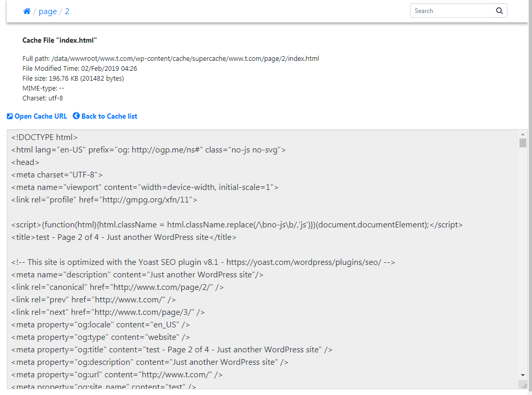The height and width of the screenshot is (395, 532).
Task: Click the link rel="canonical" code line
Action: click(117, 287)
